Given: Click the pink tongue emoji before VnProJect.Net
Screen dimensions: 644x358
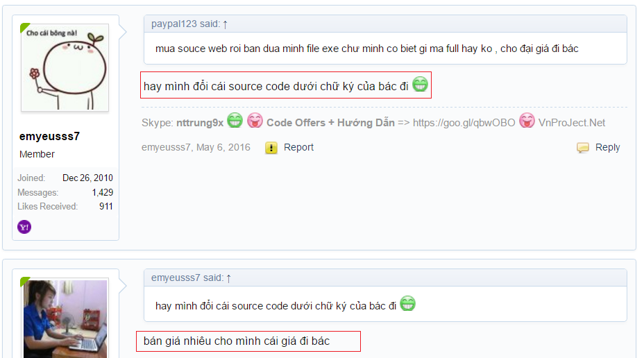Looking at the screenshot, I should pos(527,120).
